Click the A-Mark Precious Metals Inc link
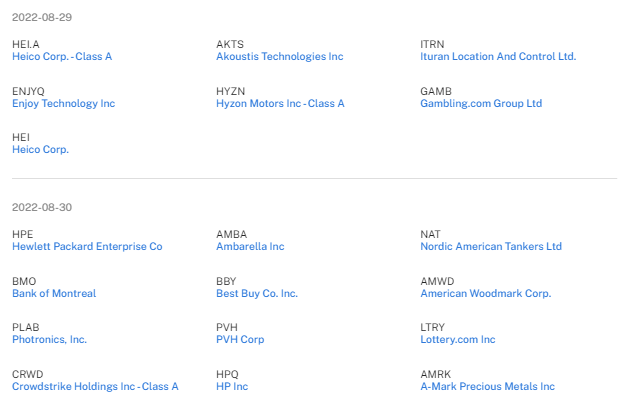This screenshot has width=630, height=409. pyautogui.click(x=487, y=387)
